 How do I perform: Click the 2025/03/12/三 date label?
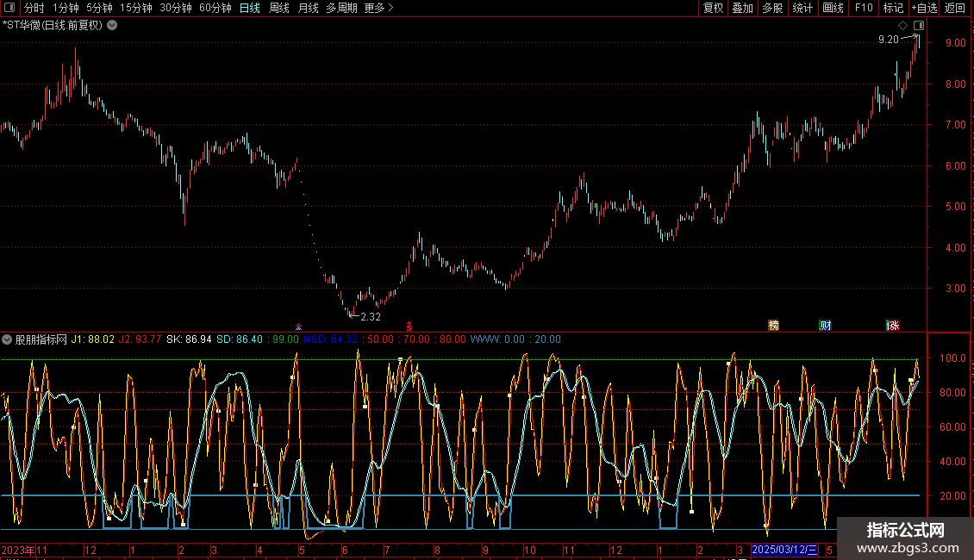784,550
